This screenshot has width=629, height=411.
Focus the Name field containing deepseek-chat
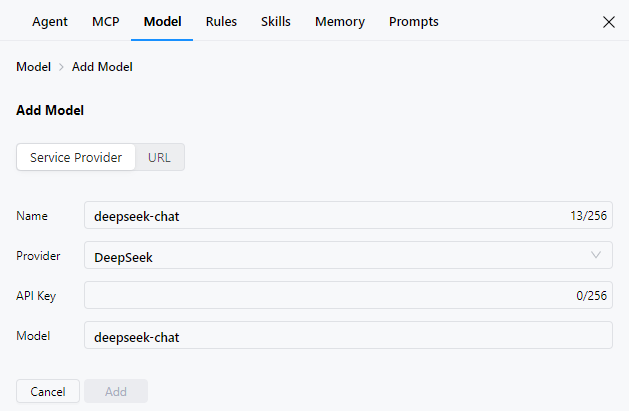(x=320, y=215)
